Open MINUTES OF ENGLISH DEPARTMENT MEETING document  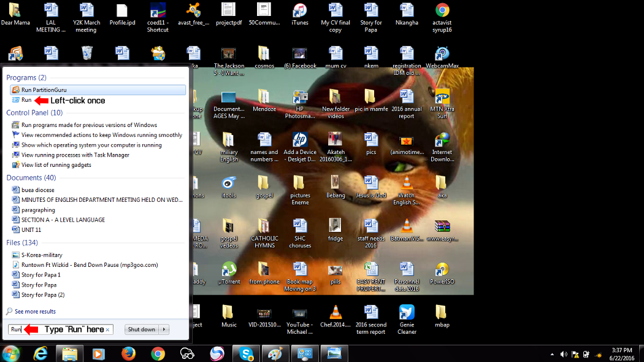point(98,199)
